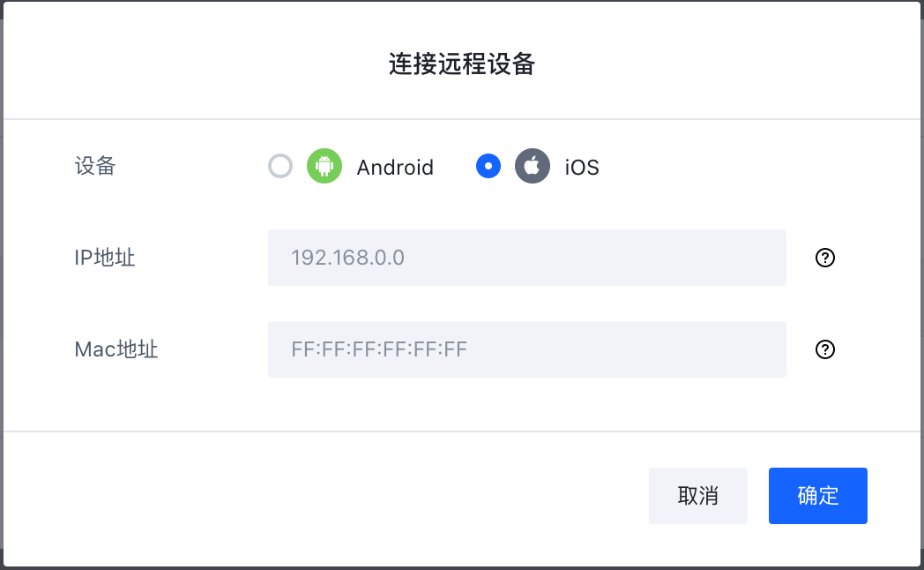Focus the Mac地址 input field

point(527,349)
